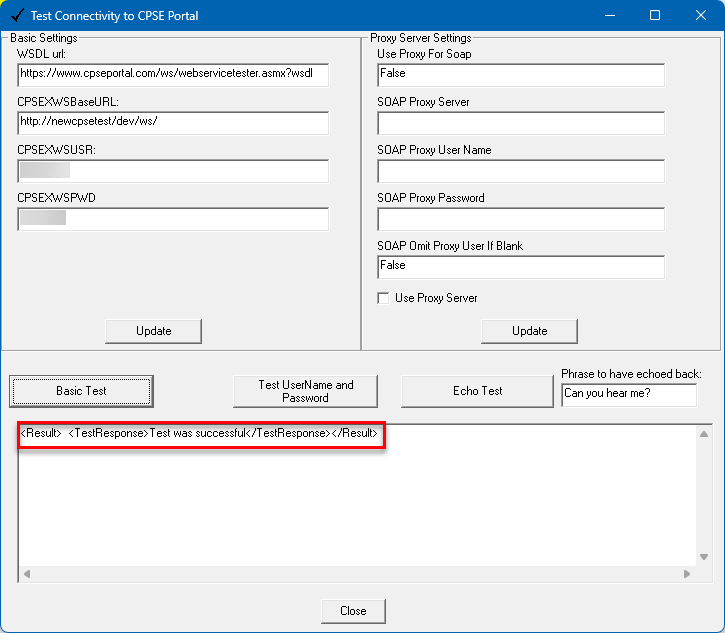The height and width of the screenshot is (633, 725).
Task: Run the Echo Test
Action: pyautogui.click(x=477, y=391)
